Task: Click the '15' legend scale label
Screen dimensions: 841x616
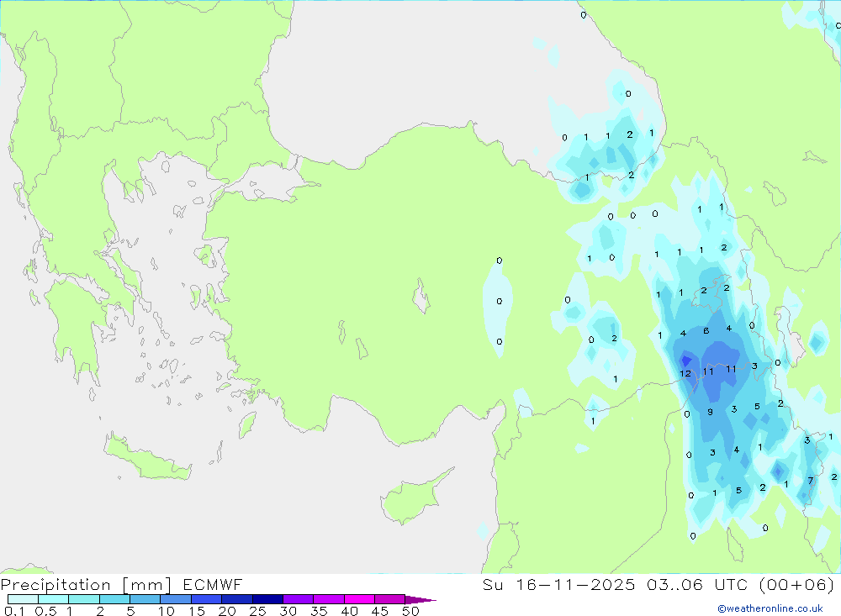Action: click(197, 611)
